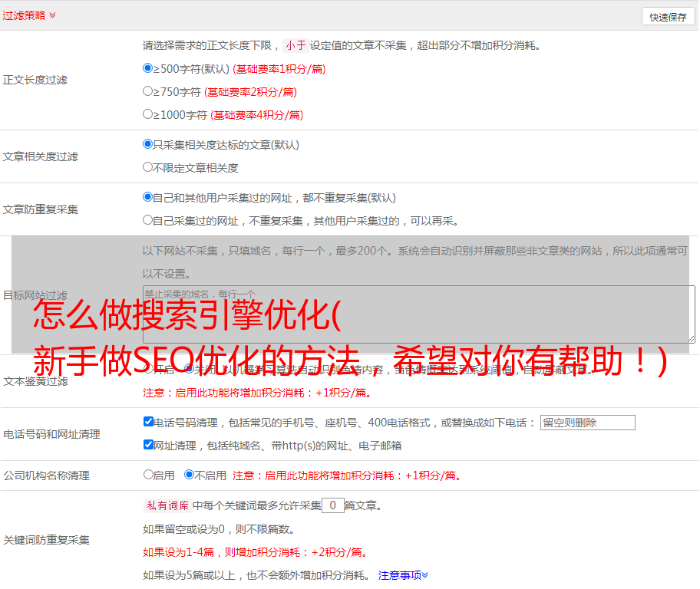Select 关闭 for 文本鉴黄过滤
The width and height of the screenshot is (700, 589).
click(x=189, y=370)
